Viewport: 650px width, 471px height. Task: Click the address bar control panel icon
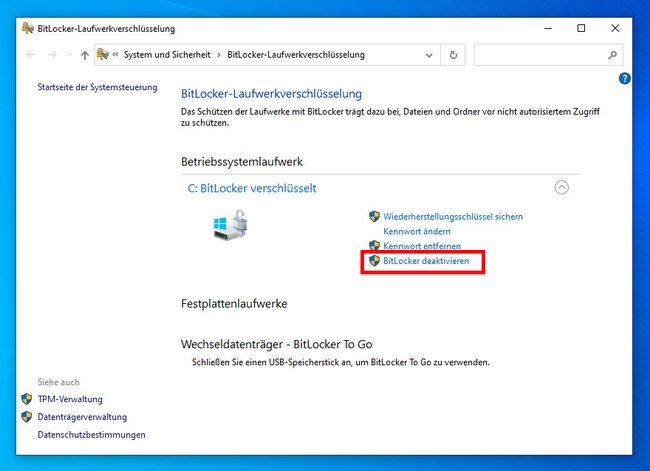point(102,54)
